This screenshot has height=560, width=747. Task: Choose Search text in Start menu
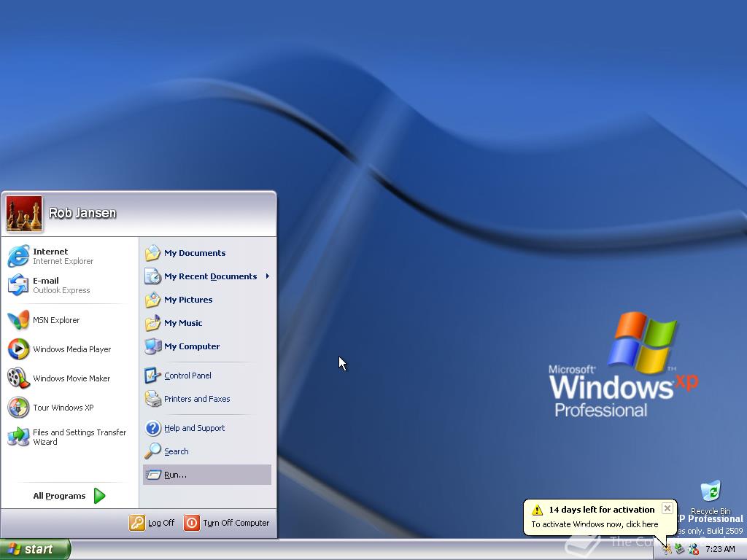[177, 451]
